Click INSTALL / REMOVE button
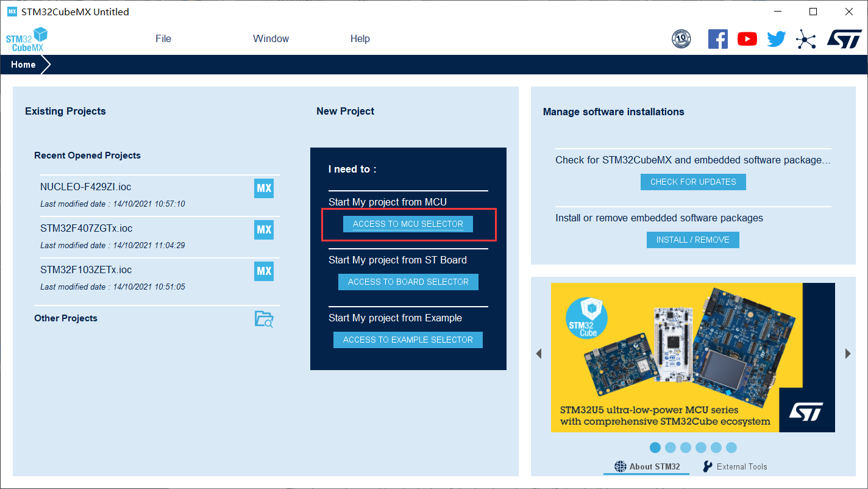Viewport: 868px width, 489px height. (693, 240)
